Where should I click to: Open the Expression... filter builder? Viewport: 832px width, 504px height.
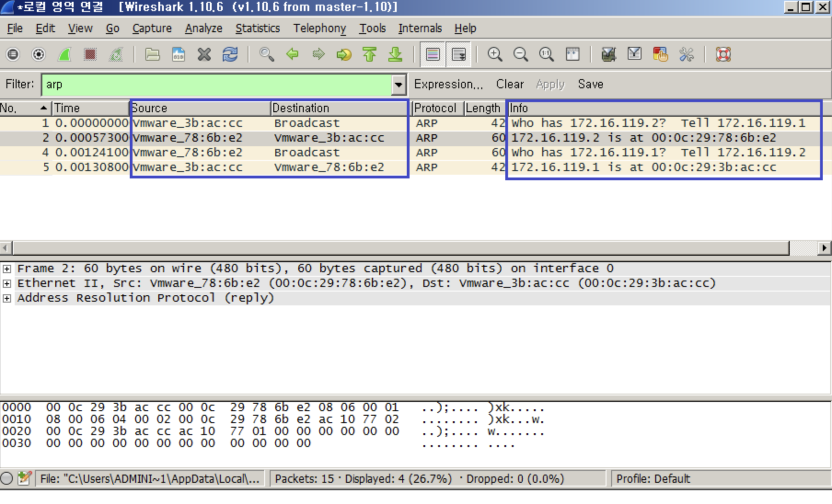point(448,84)
